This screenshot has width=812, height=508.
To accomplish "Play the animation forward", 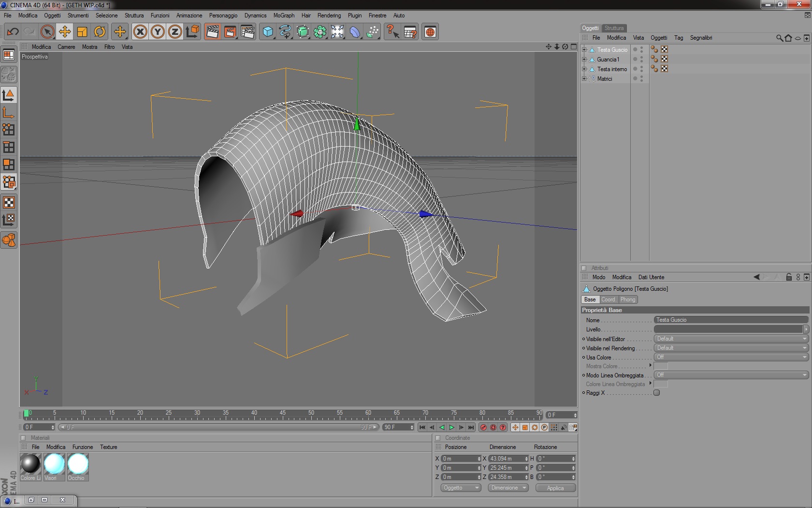I will coord(451,427).
